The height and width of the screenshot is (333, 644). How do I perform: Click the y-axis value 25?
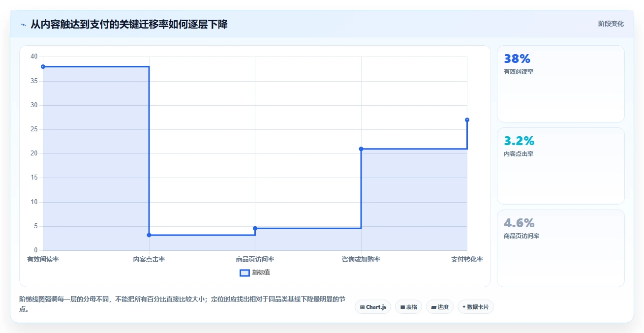point(34,129)
